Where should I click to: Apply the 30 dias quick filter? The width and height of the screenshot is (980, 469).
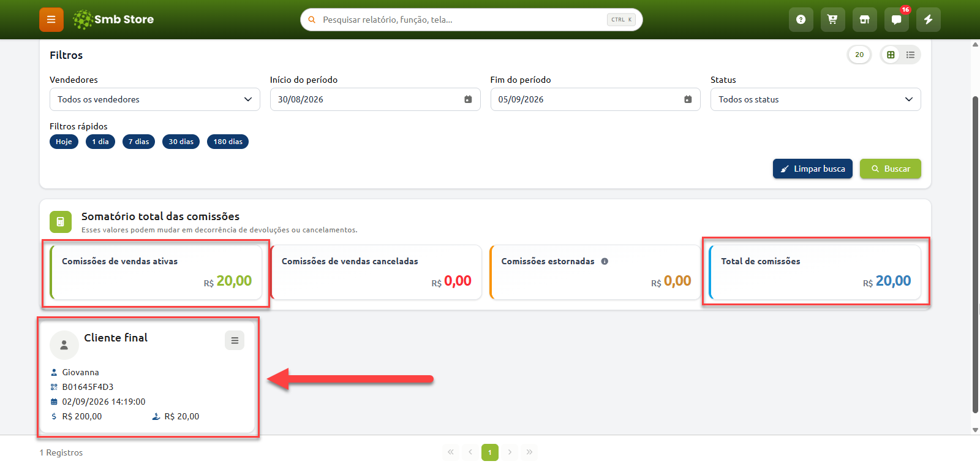click(x=181, y=142)
